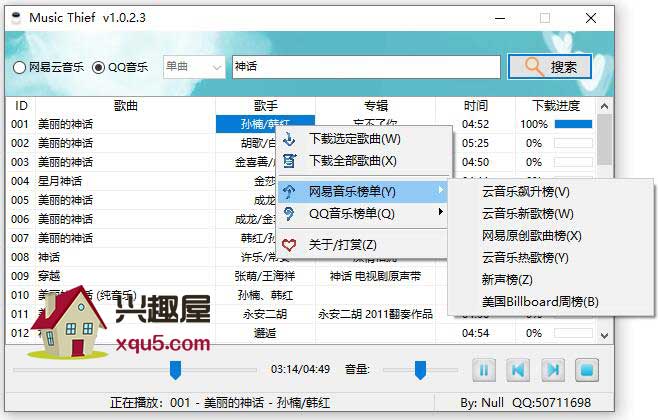Sort by the 下载进度 column header
Viewport: 658px width, 420px height.
point(556,106)
